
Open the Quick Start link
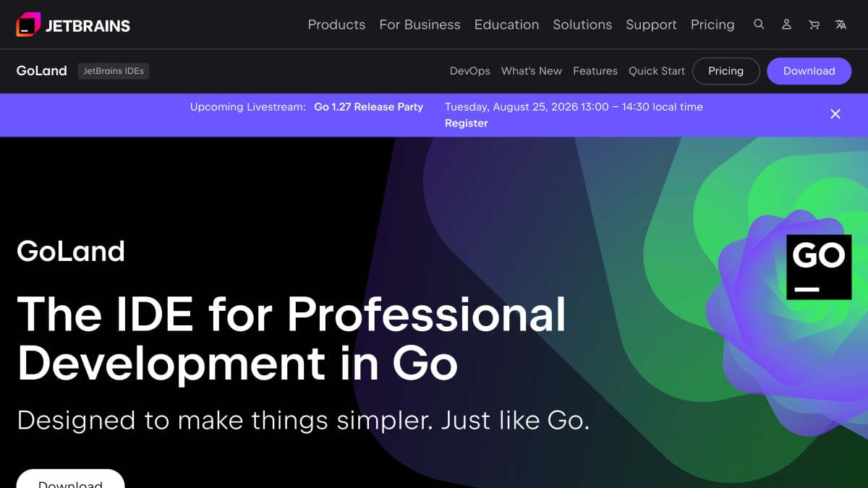pos(657,71)
